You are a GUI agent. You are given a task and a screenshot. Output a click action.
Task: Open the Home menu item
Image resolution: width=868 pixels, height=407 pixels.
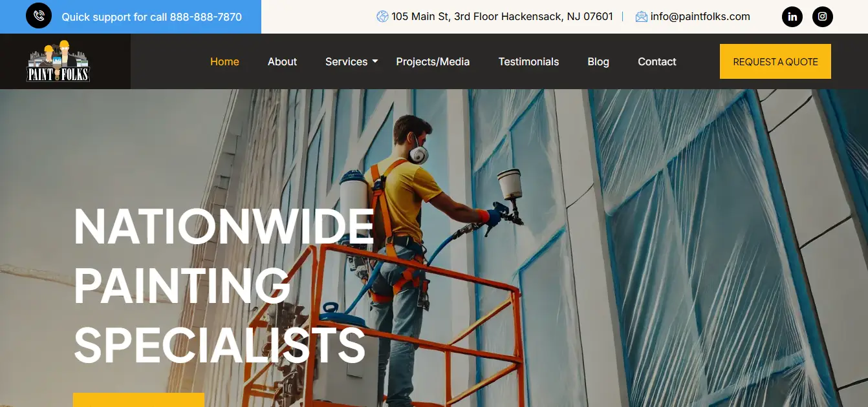tap(224, 61)
